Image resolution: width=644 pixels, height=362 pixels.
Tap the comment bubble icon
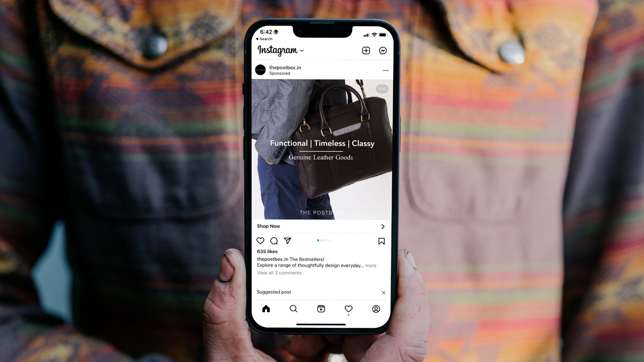click(x=274, y=241)
